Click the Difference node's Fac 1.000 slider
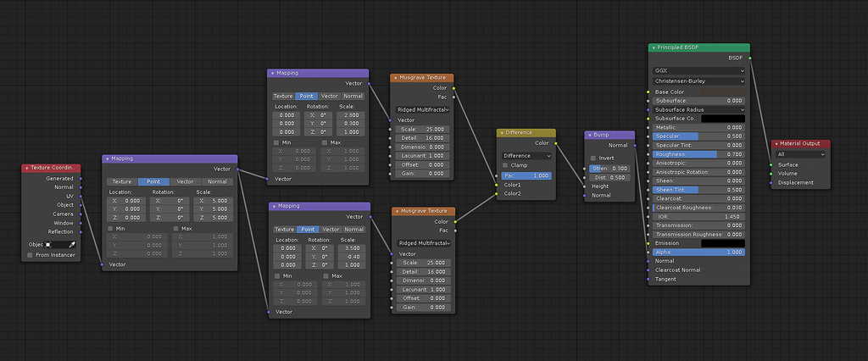The image size is (868, 361). click(x=526, y=175)
